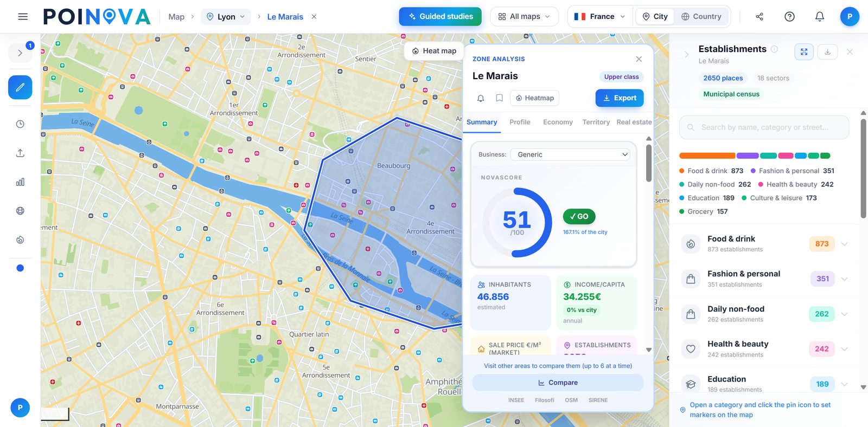Screen dimensions: 868x427
Task: Click the Map breadcrumb link
Action: pyautogui.click(x=176, y=17)
